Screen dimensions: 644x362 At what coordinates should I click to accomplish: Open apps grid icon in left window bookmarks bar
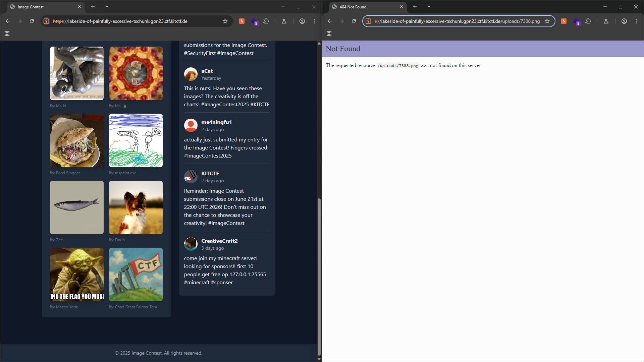pyautogui.click(x=7, y=34)
